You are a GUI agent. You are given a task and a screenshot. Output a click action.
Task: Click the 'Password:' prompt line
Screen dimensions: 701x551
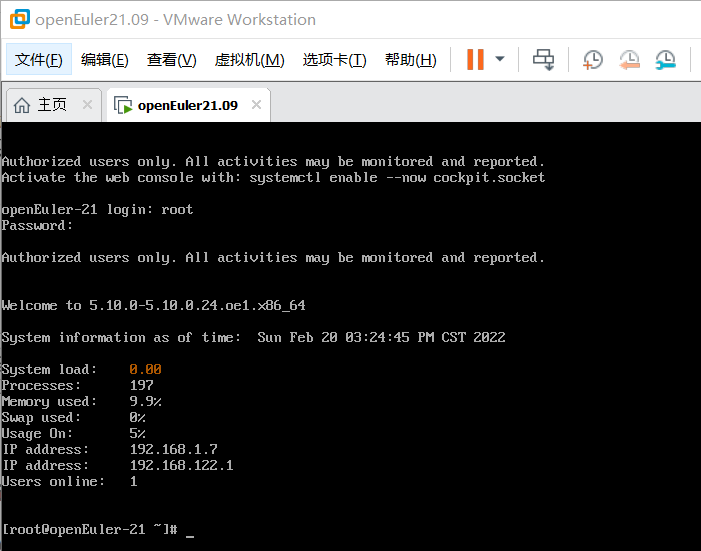pos(37,225)
